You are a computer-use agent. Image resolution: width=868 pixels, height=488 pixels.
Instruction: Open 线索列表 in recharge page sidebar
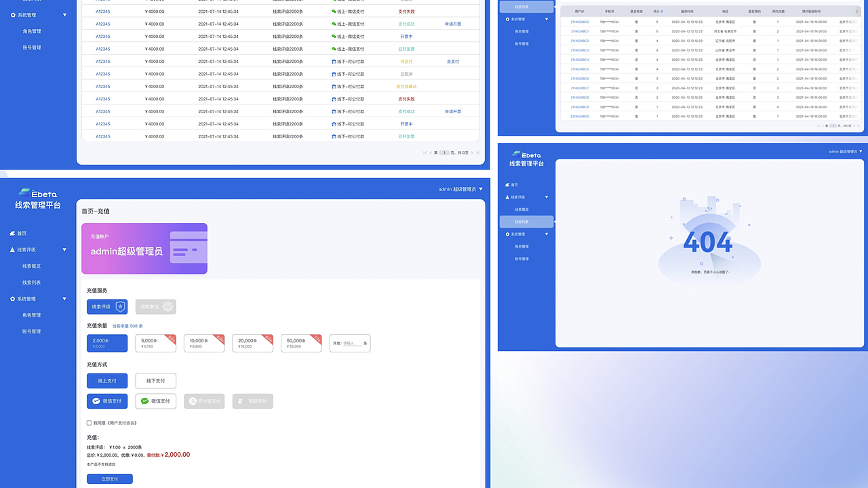click(x=31, y=283)
